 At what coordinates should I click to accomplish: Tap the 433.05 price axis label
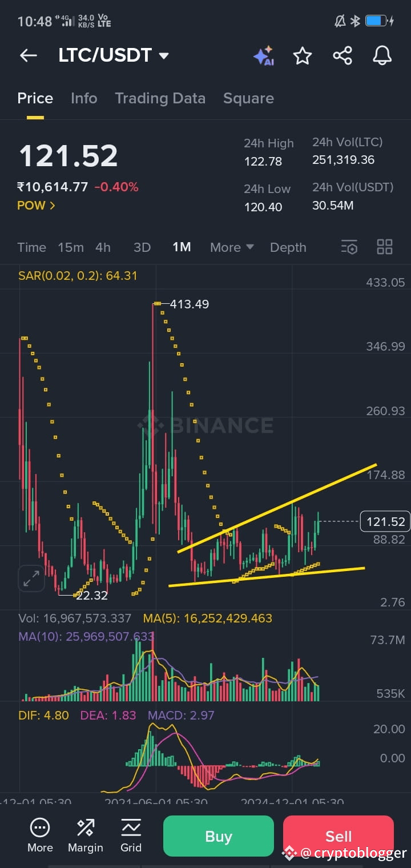coord(385,282)
